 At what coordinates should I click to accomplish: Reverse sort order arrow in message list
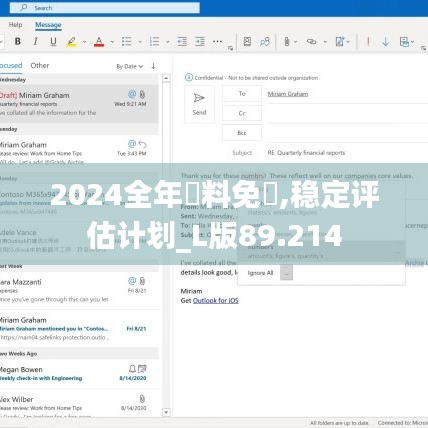[x=153, y=66]
